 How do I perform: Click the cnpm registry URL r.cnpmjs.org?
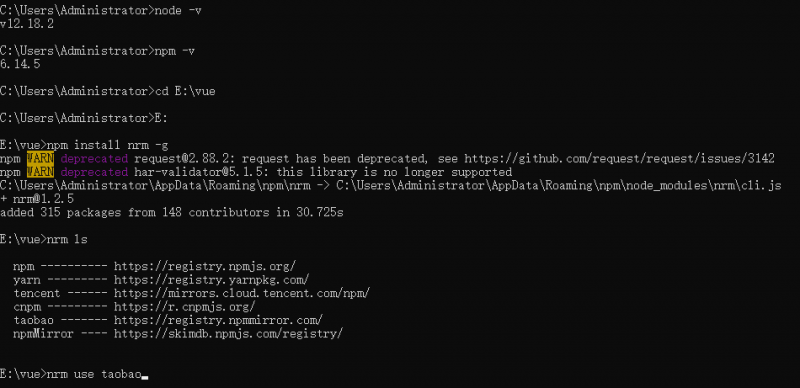184,306
